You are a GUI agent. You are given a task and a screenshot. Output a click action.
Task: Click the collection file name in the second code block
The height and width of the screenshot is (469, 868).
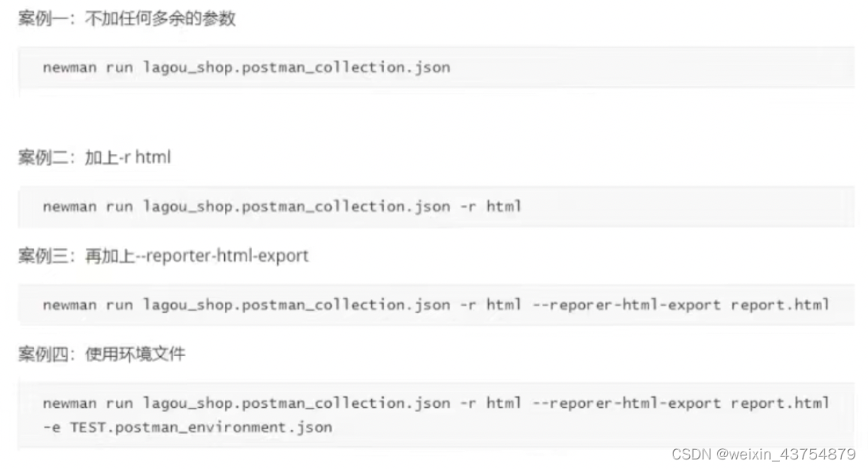click(296, 207)
